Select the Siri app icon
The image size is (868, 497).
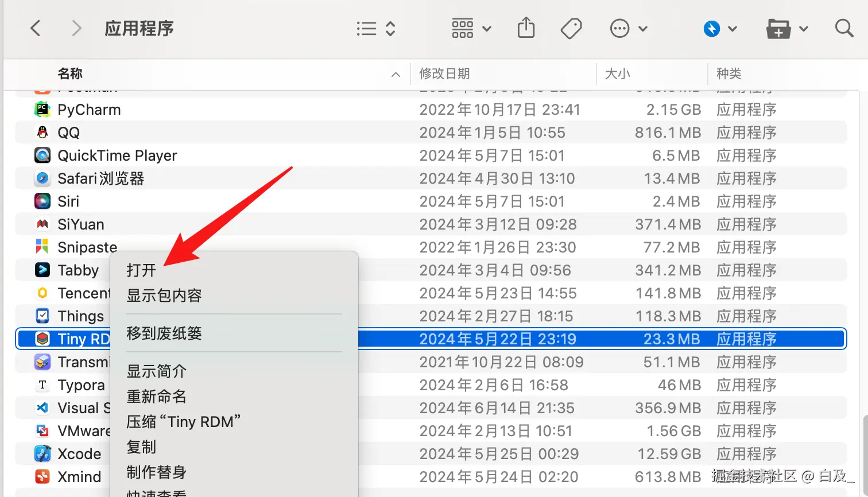tap(42, 201)
